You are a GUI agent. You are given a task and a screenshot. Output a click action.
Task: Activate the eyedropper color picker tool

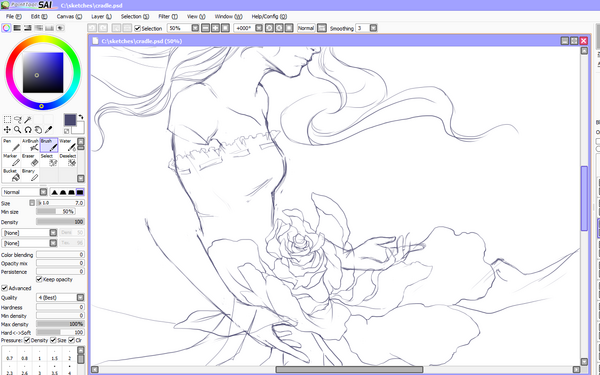tap(48, 130)
